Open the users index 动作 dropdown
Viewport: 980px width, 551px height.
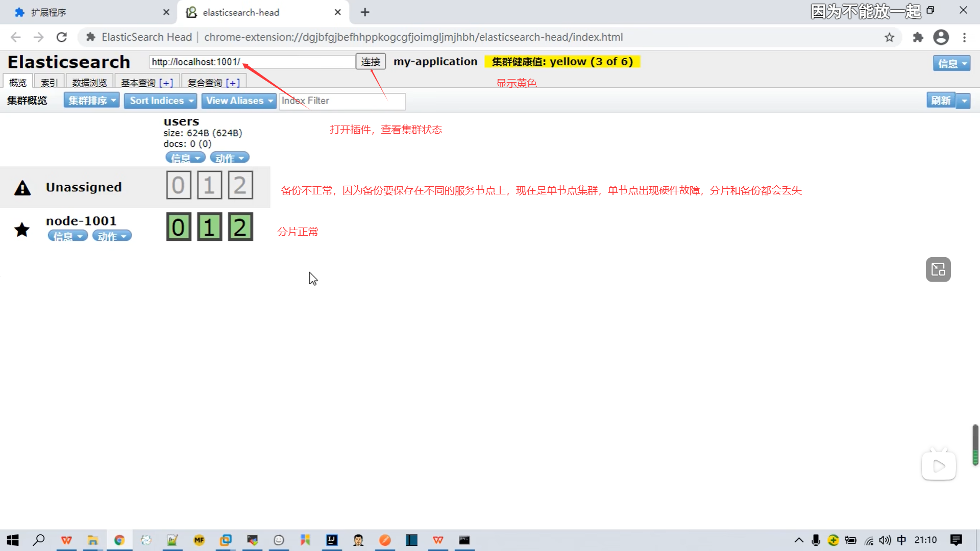(229, 158)
